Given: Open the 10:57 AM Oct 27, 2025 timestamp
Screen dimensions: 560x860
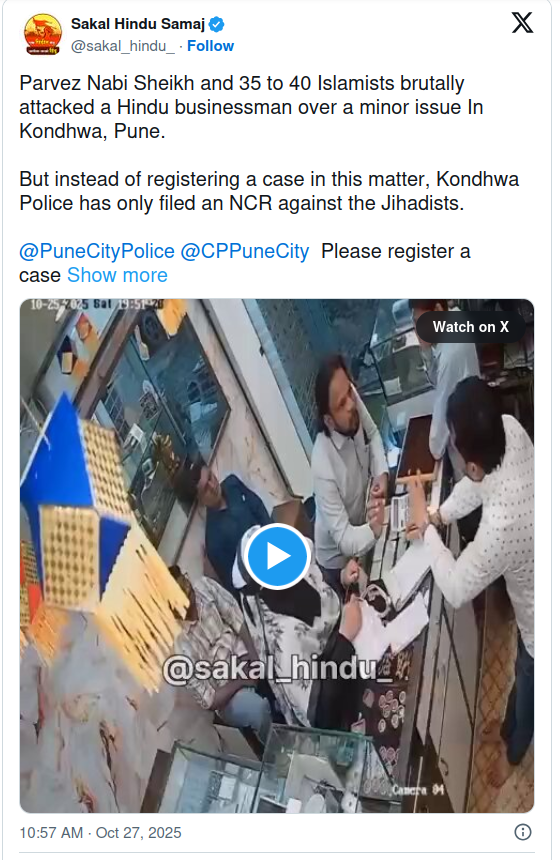Looking at the screenshot, I should (100, 833).
